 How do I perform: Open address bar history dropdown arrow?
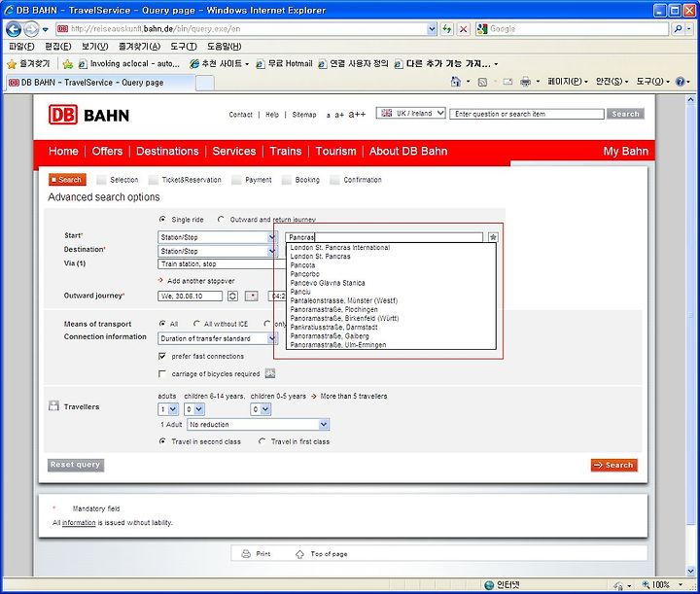(x=432, y=29)
